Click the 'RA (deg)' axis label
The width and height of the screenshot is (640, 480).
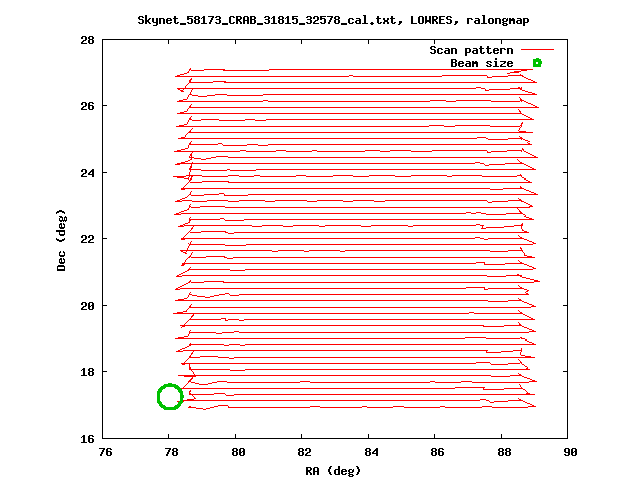coord(333,471)
